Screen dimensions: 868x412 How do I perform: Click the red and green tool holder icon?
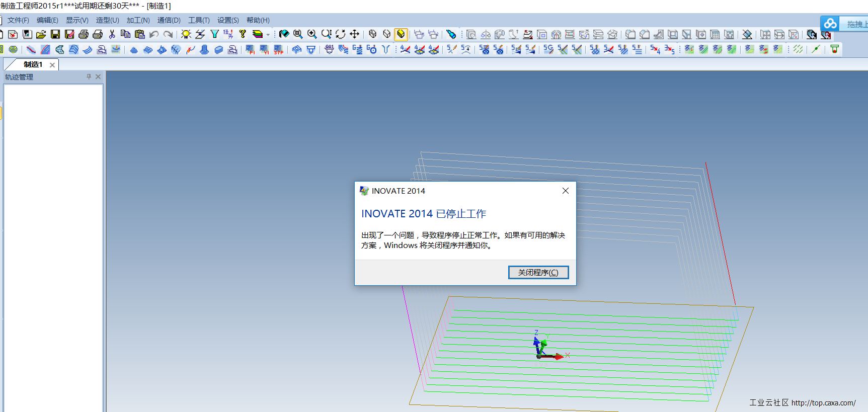point(834,49)
